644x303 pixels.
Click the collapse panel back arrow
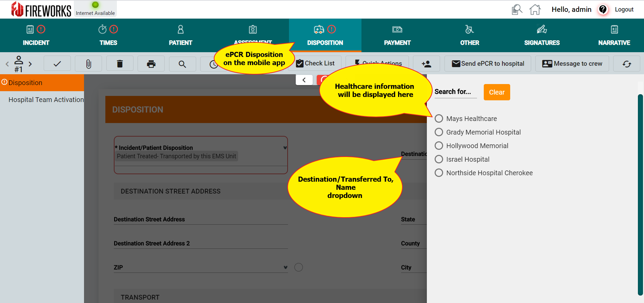304,80
